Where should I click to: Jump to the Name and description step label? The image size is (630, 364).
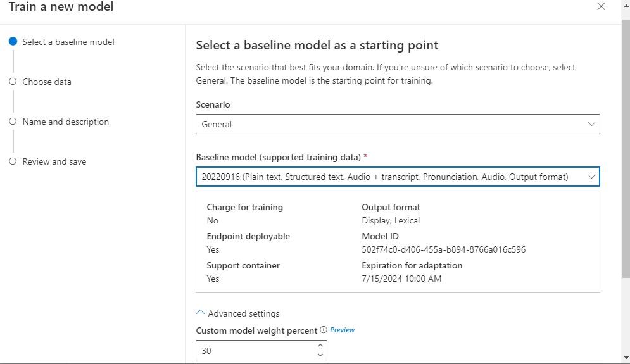click(x=66, y=122)
